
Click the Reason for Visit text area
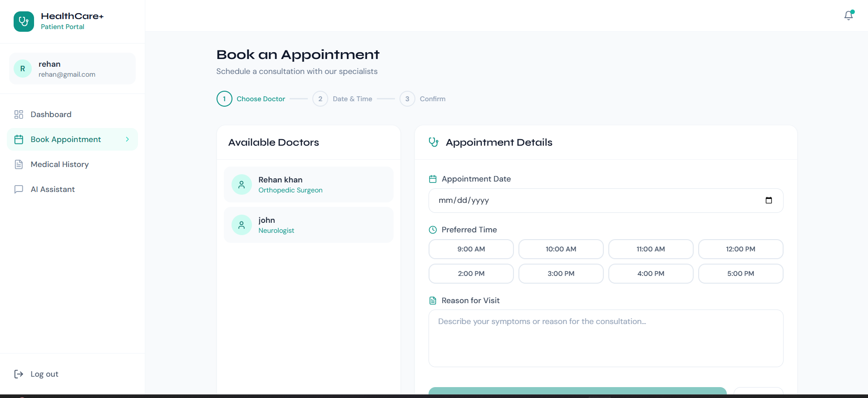point(606,338)
